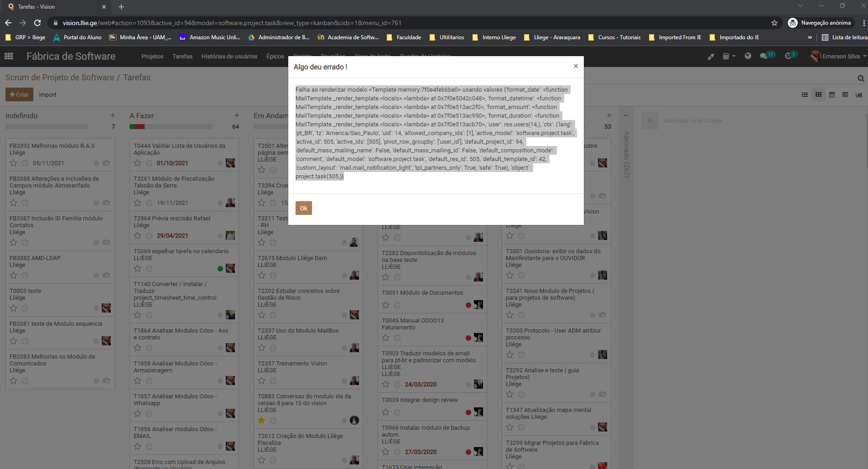Switch to pivot table view icon
Viewport: 868px width, 469px height.
point(845,94)
